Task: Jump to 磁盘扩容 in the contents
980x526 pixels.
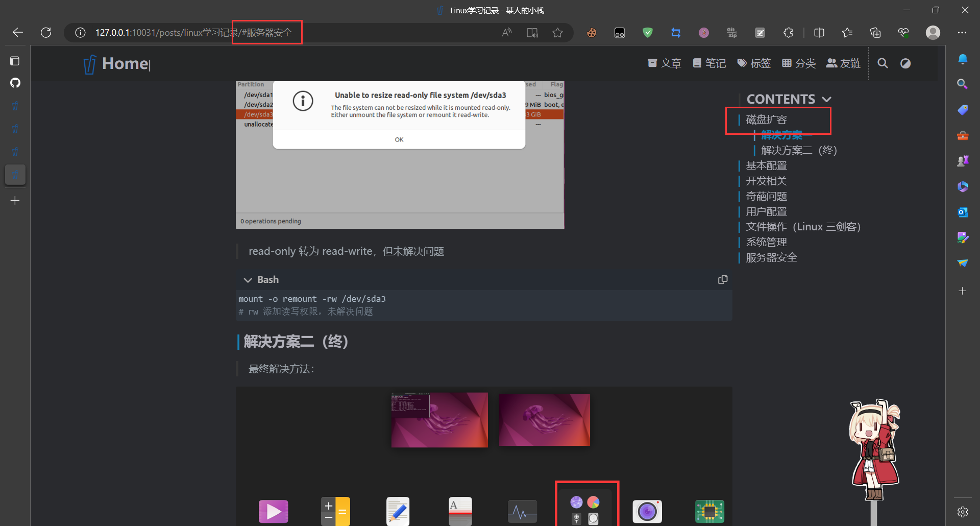Action: tap(766, 119)
